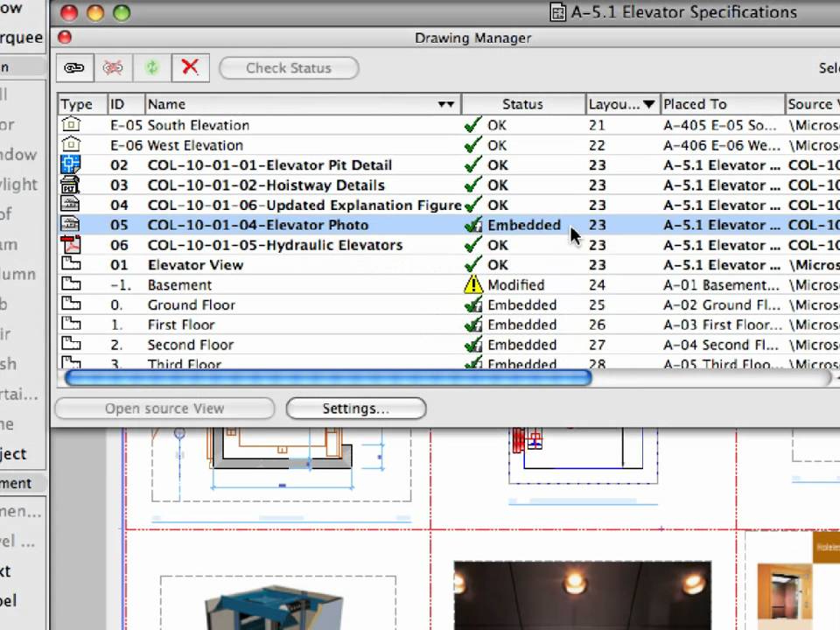Click the Status column header
Image resolution: width=840 pixels, height=630 pixels.
coord(523,104)
